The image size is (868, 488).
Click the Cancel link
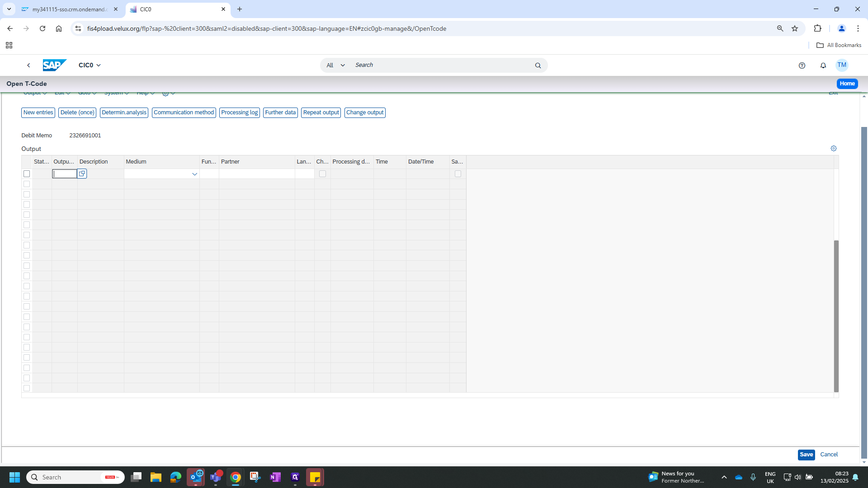pyautogui.click(x=829, y=455)
